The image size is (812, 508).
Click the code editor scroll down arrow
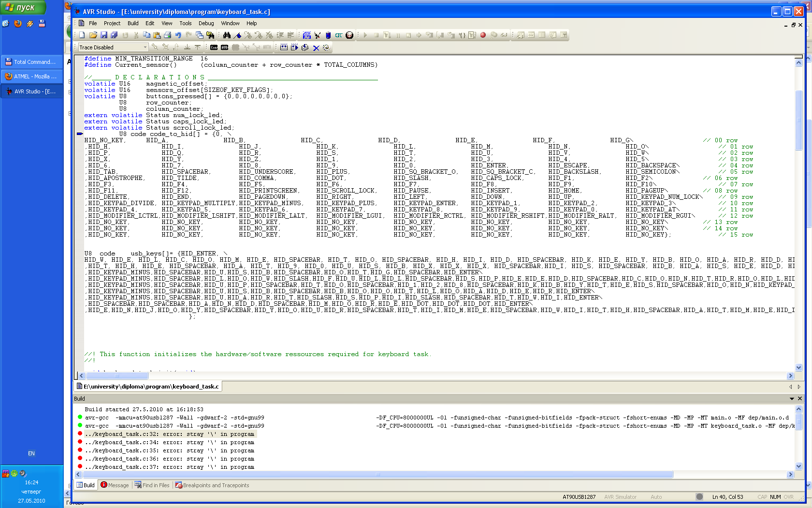click(798, 367)
